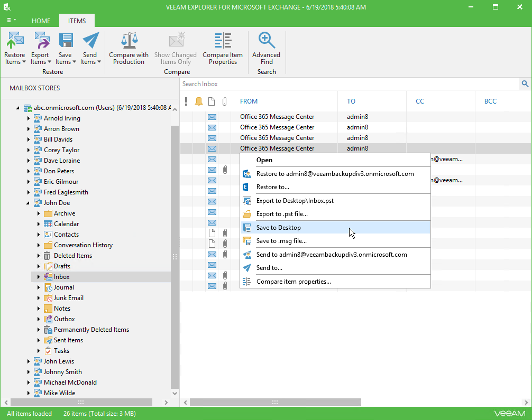
Task: Click inside the Search Inbox field
Action: click(350, 83)
